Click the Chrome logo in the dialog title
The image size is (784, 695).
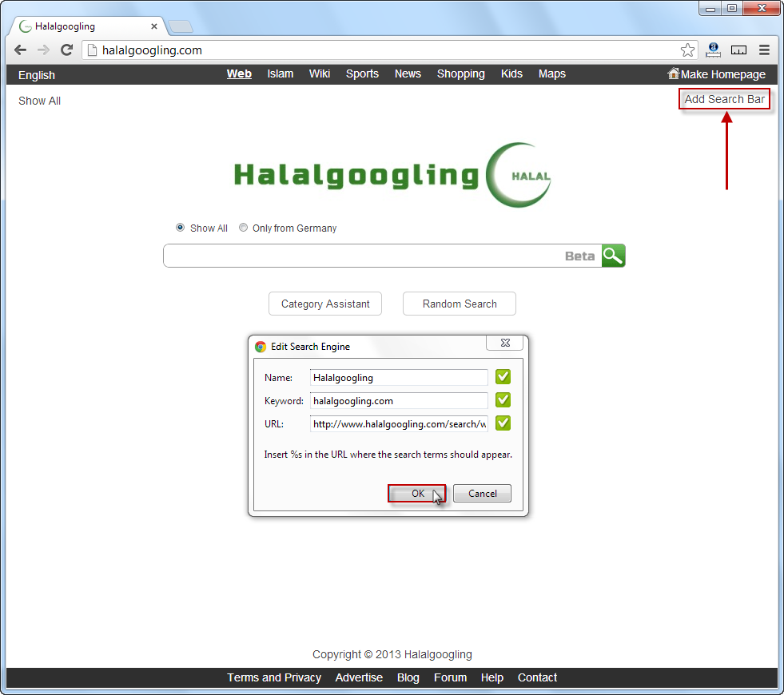click(260, 347)
